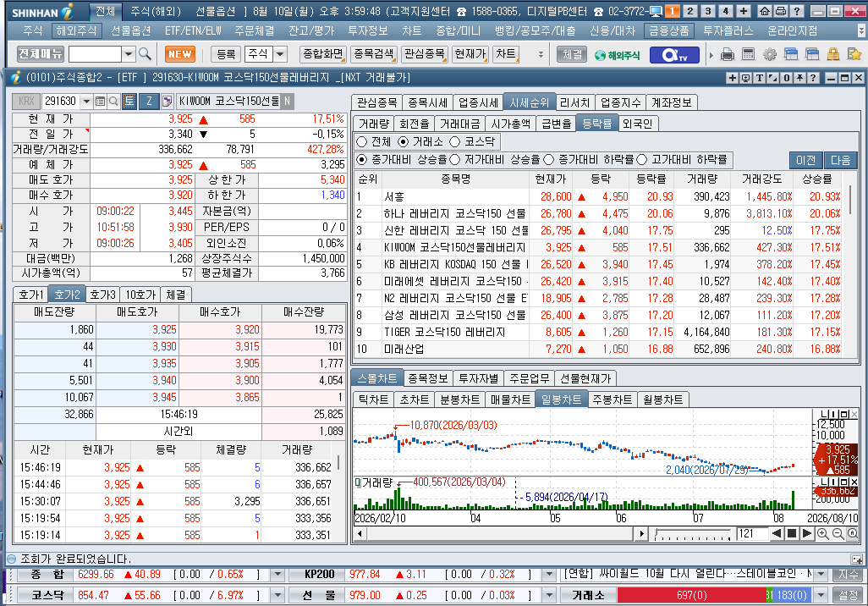This screenshot has width=868, height=606.
Task: Click the chart horizontal scrollbar track
Action: (501, 534)
